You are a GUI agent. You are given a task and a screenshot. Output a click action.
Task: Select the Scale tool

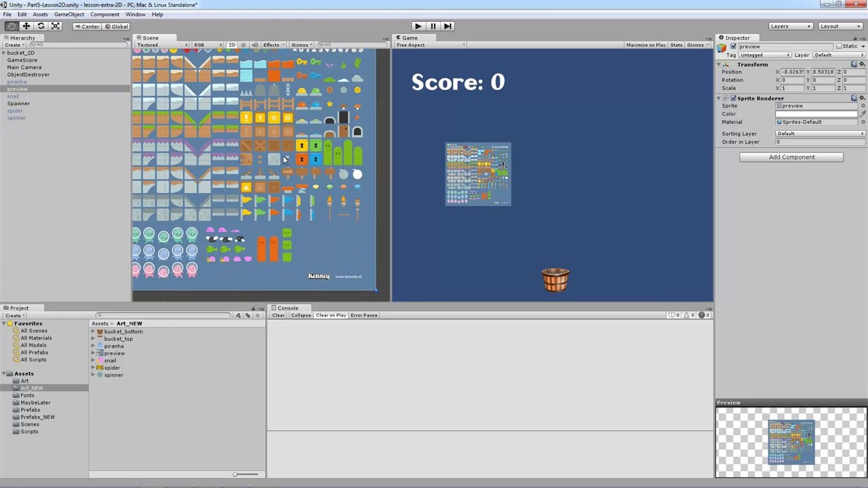coord(56,26)
